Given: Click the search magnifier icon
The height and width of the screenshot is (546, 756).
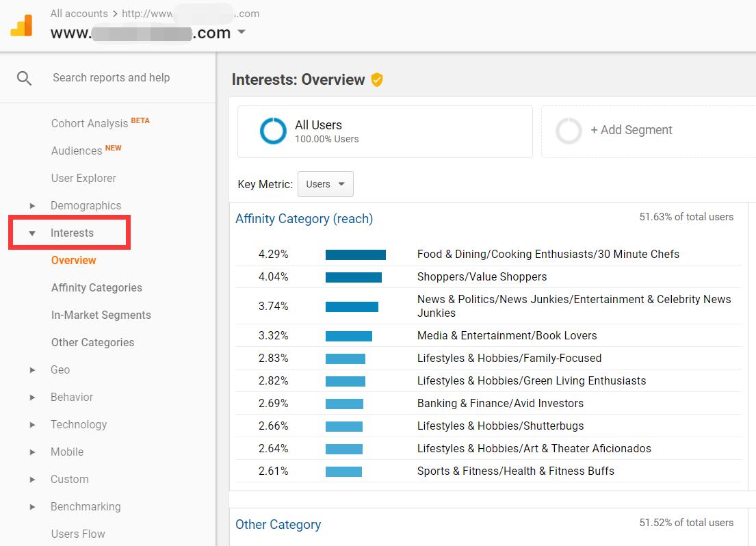Looking at the screenshot, I should tap(23, 77).
